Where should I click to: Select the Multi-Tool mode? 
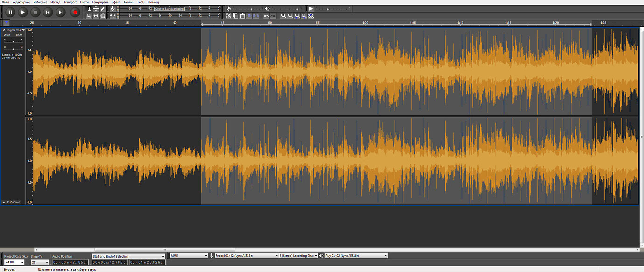[103, 15]
